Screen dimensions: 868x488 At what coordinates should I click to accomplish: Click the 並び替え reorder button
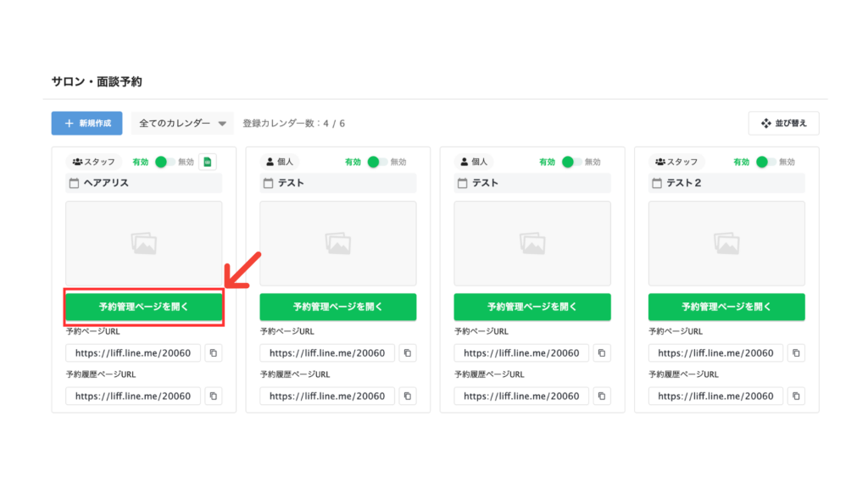point(783,124)
